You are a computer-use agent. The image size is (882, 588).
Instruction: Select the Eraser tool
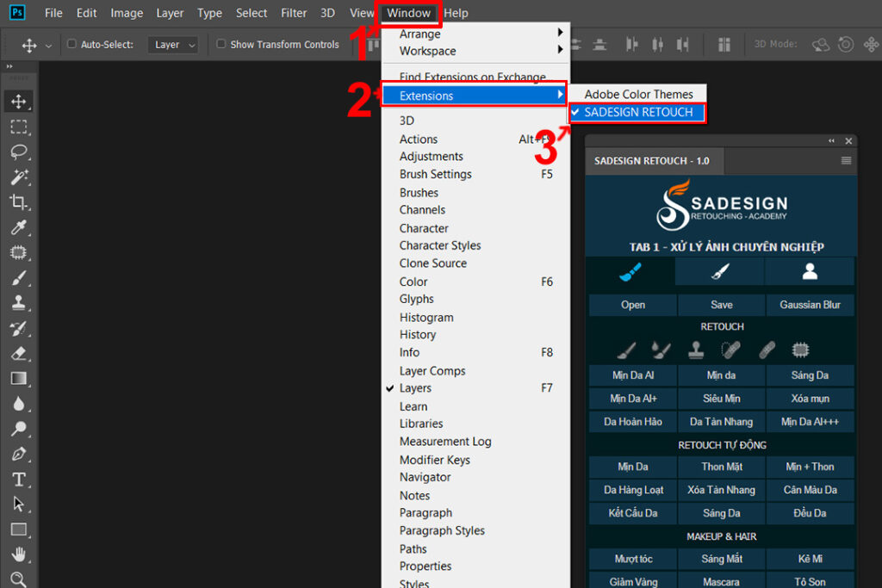pos(18,353)
